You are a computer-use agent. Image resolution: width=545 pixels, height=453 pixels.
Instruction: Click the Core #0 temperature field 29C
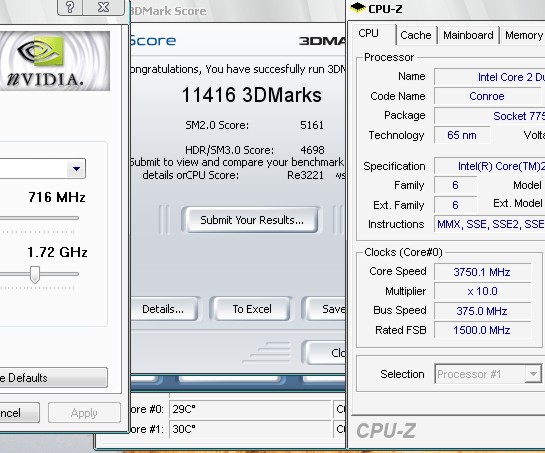point(250,409)
